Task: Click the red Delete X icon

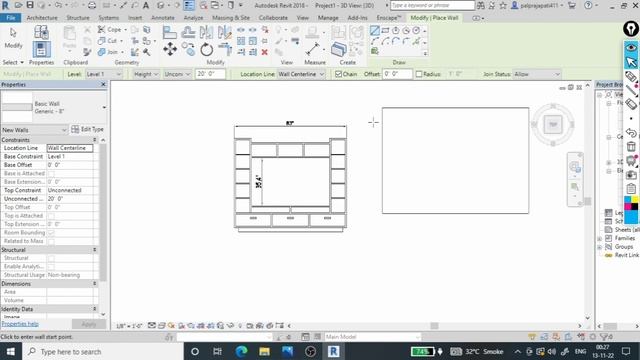Action: pyautogui.click(x=264, y=52)
